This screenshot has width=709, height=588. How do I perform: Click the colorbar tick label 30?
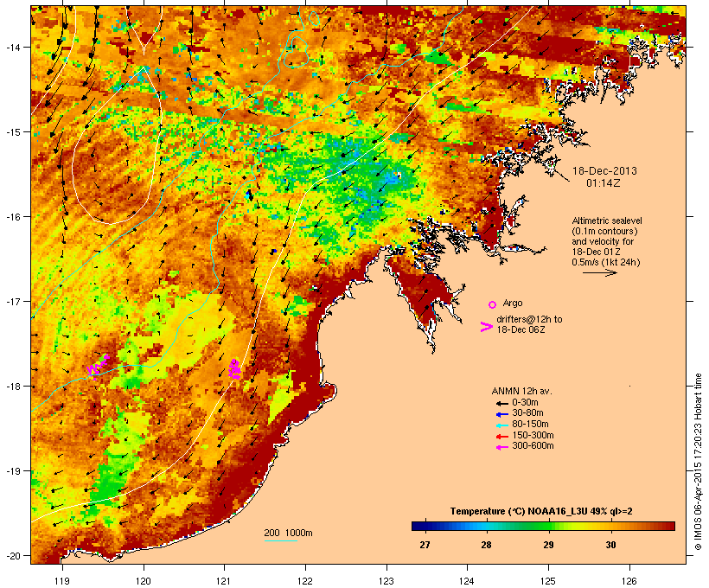click(611, 545)
